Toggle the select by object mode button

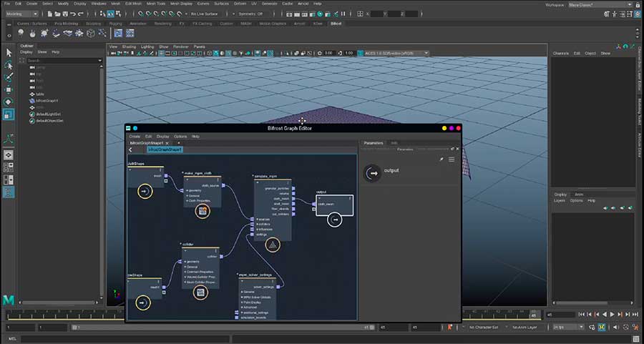pyautogui.click(x=110, y=14)
